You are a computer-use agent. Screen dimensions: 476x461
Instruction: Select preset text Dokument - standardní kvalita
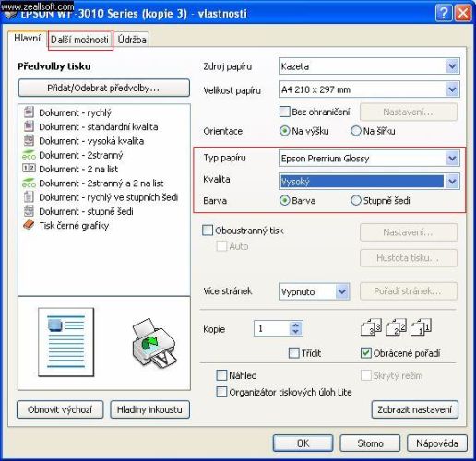click(x=99, y=126)
